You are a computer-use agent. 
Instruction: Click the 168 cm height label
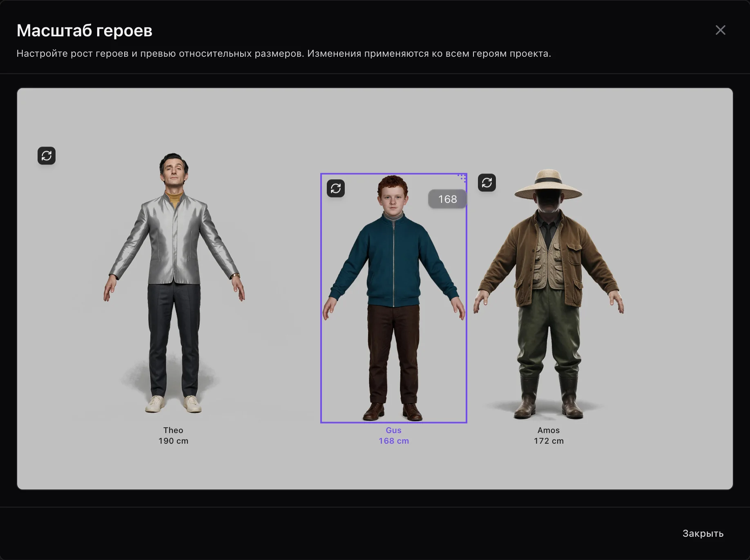394,441
